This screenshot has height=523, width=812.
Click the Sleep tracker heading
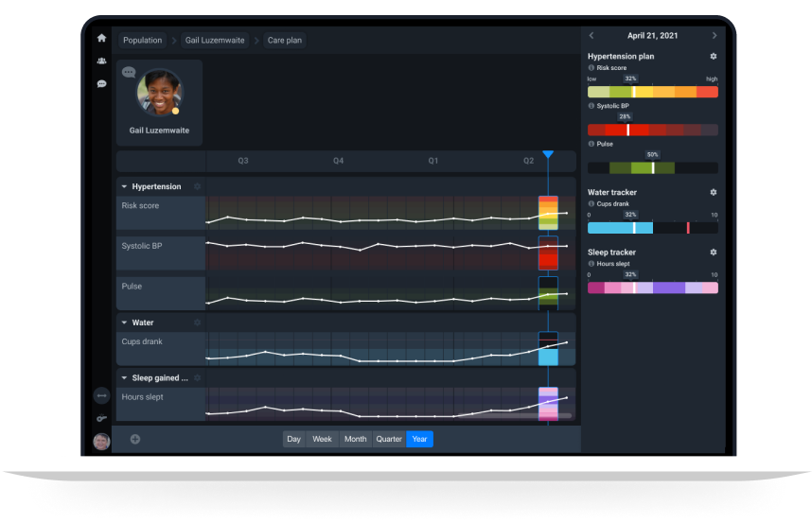(611, 253)
